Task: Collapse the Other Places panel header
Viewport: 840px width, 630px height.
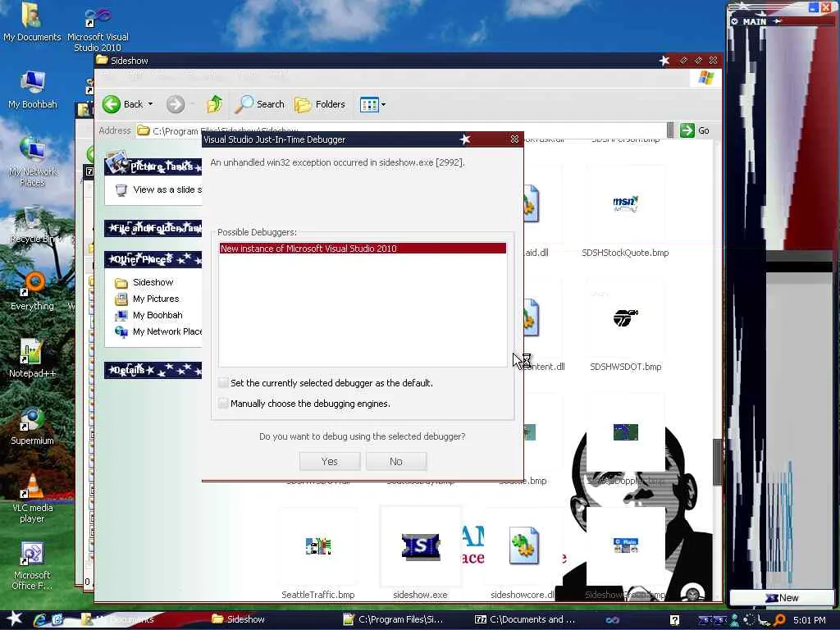Action: [x=153, y=259]
